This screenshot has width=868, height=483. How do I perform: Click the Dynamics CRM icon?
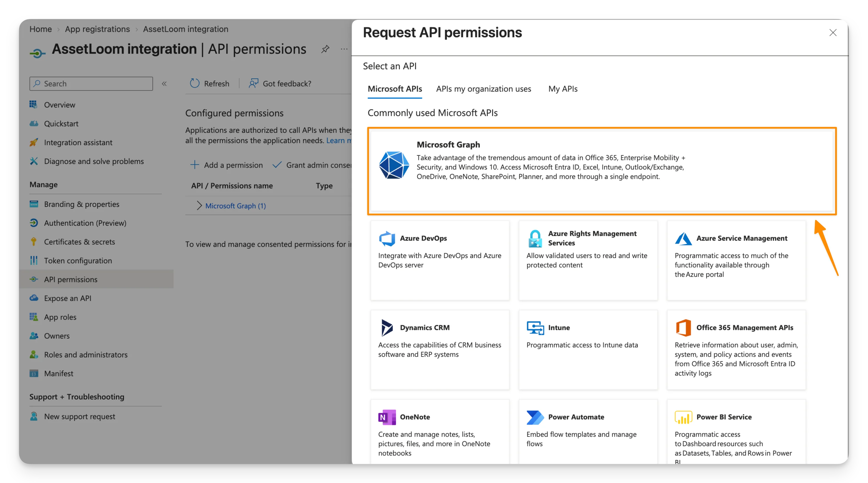point(387,328)
